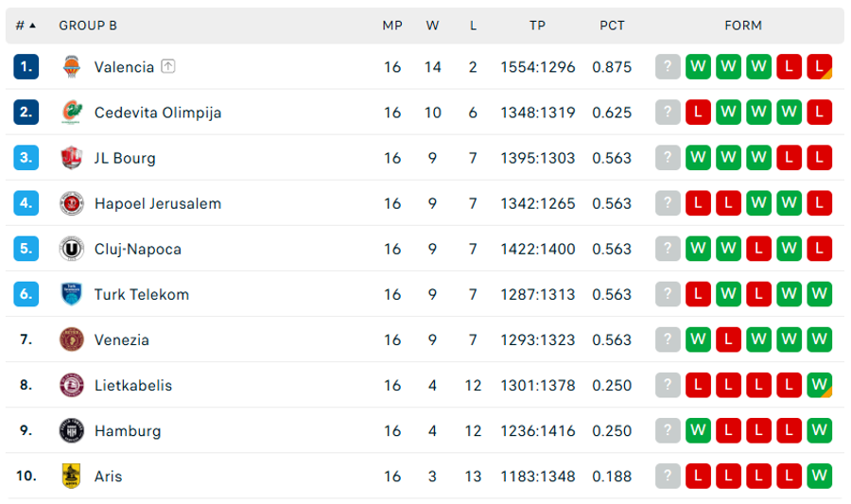
Task: Click Valencia's last red L form badge
Action: click(819, 67)
